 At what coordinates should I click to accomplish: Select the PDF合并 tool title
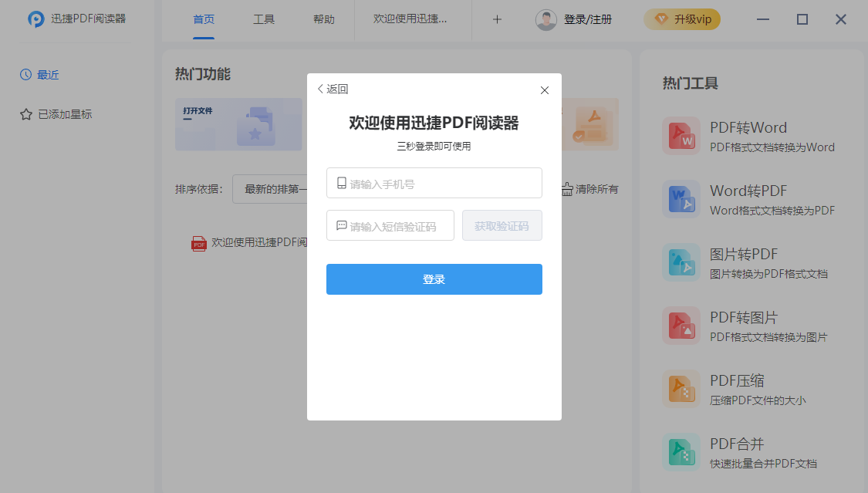coord(738,444)
